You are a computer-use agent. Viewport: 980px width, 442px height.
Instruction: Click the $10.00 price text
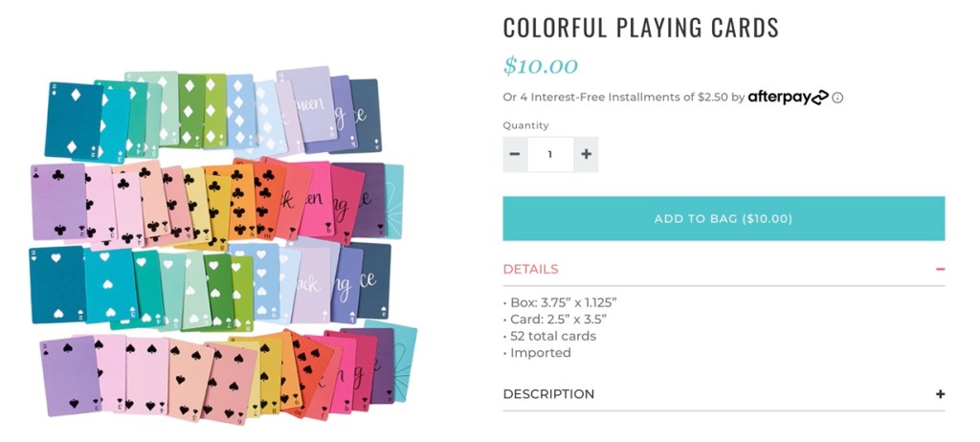tap(541, 66)
